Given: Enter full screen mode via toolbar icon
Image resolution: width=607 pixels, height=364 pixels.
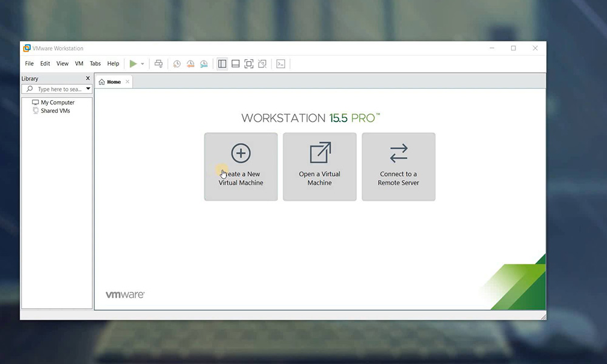Looking at the screenshot, I should tap(249, 64).
